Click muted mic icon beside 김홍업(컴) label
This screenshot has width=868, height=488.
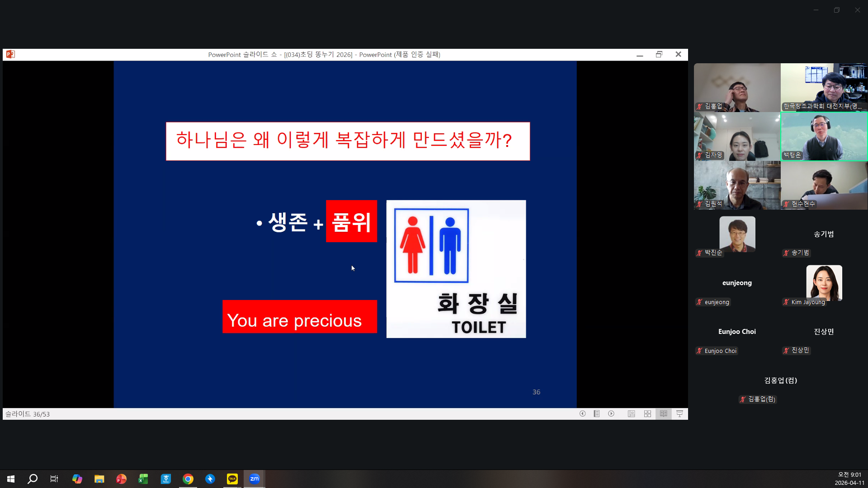tap(743, 399)
